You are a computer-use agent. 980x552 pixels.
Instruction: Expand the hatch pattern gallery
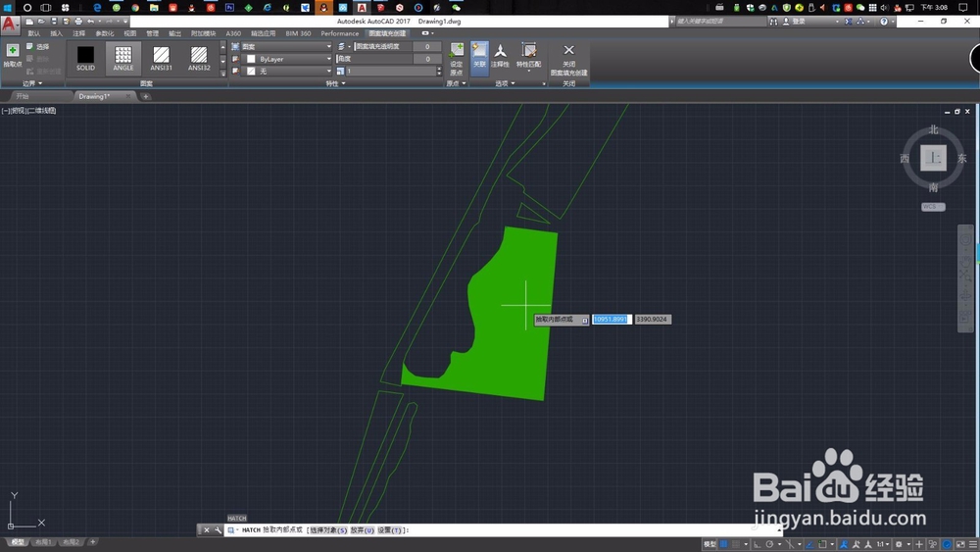(222, 73)
